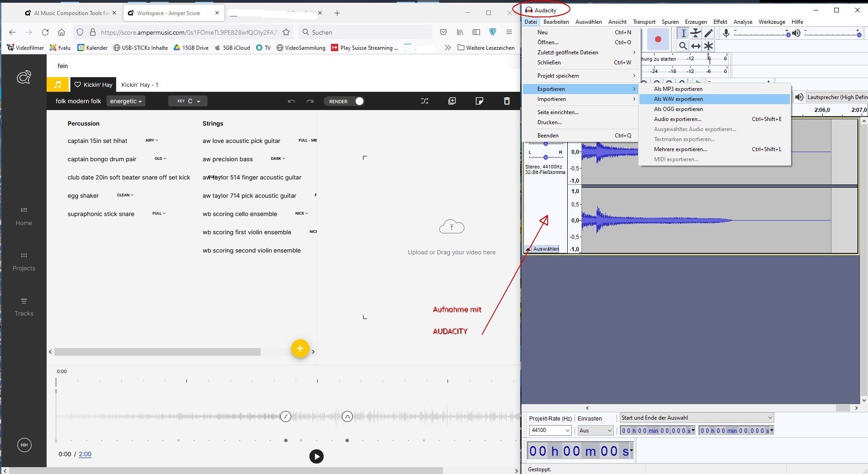Open NICE dropdown for scoring cello ensemble
Image resolution: width=868 pixels, height=474 pixels.
pos(302,213)
